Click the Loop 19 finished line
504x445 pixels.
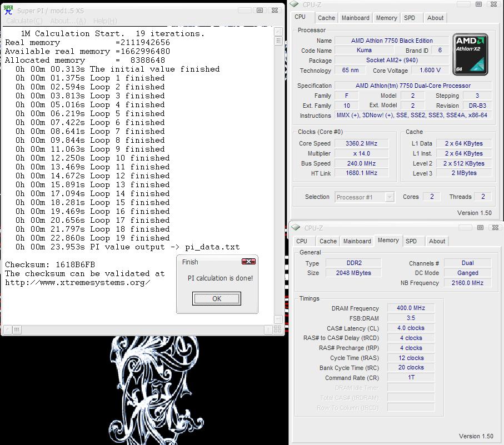[x=93, y=238]
